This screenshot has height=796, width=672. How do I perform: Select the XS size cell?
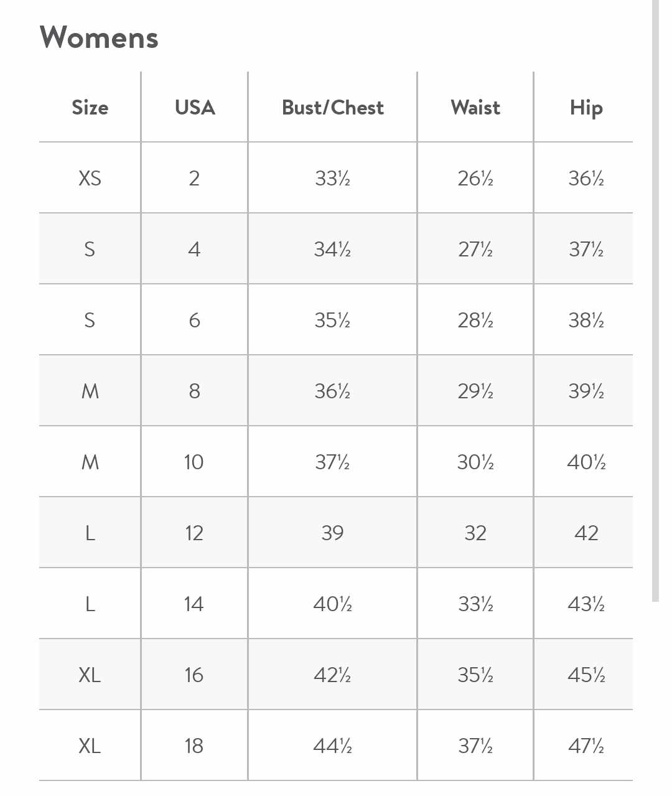pos(90,178)
